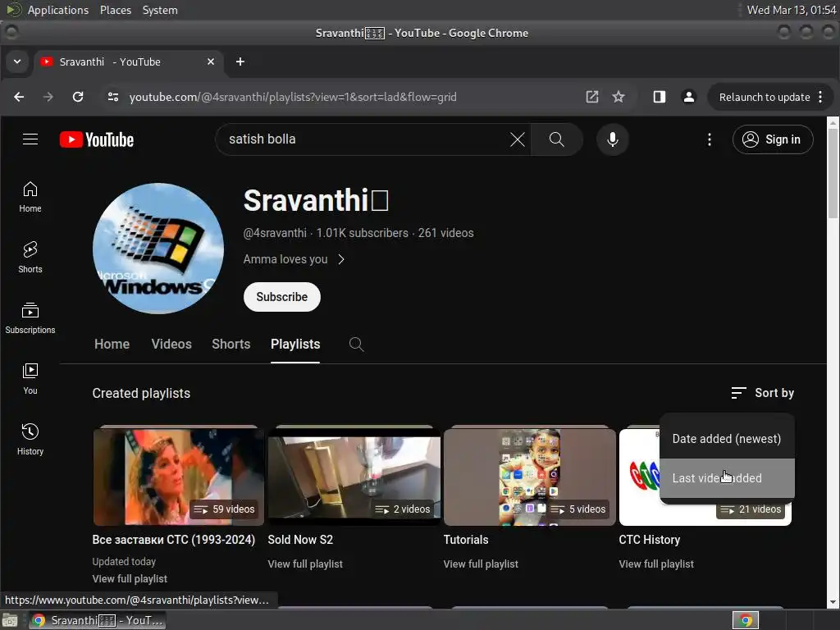Subscribe to the Sravanthi channel

pyautogui.click(x=282, y=297)
